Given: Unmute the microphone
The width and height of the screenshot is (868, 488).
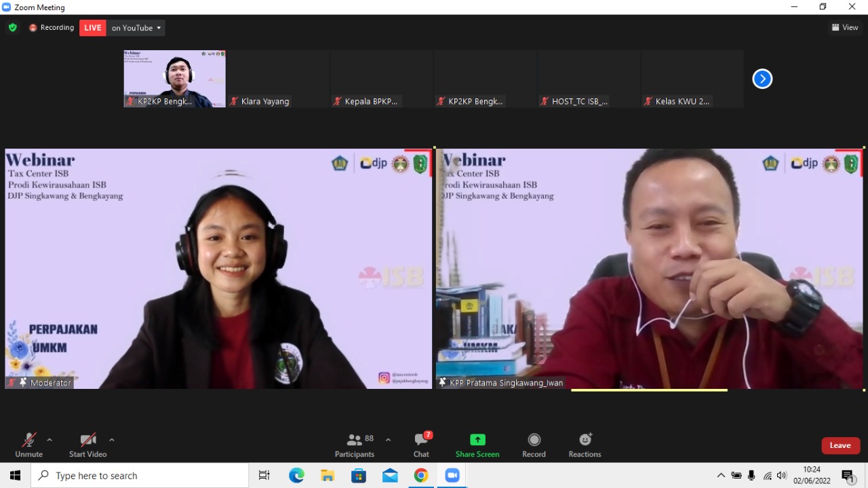Looking at the screenshot, I should (x=28, y=445).
